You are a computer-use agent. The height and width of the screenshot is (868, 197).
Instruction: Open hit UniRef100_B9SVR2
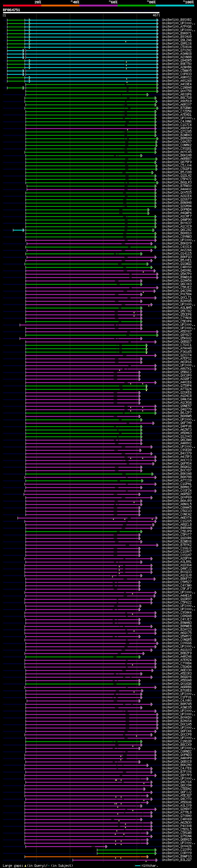click(177, 20)
